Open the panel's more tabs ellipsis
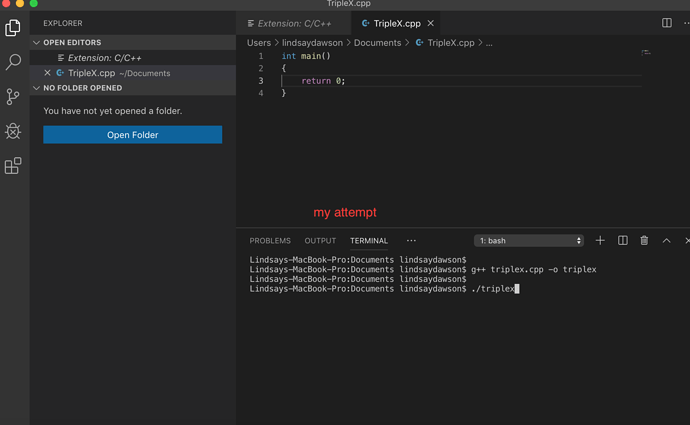This screenshot has width=690, height=425. tap(411, 241)
